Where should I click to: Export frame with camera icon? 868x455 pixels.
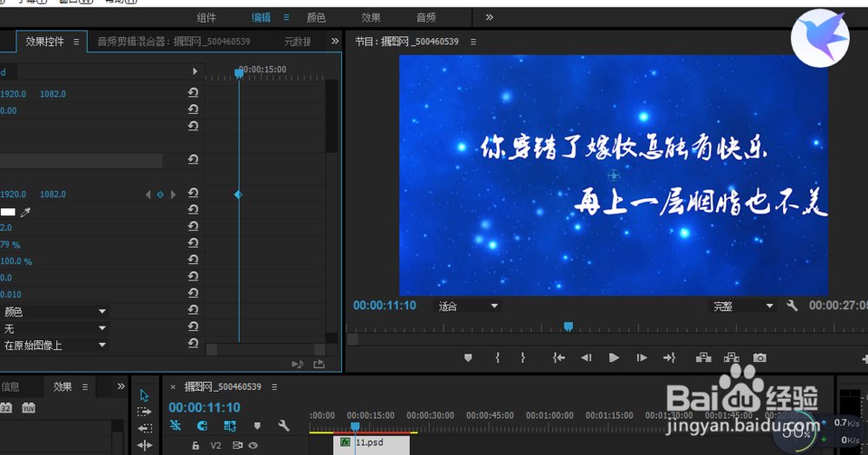coord(760,358)
